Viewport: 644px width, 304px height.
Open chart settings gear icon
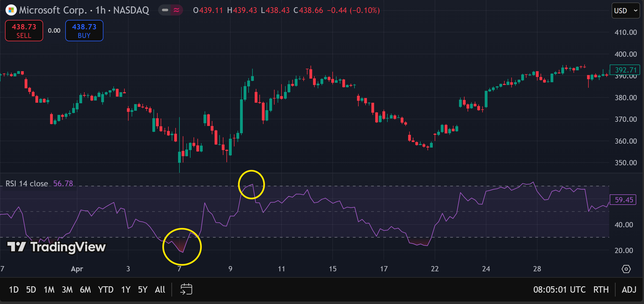click(x=626, y=269)
